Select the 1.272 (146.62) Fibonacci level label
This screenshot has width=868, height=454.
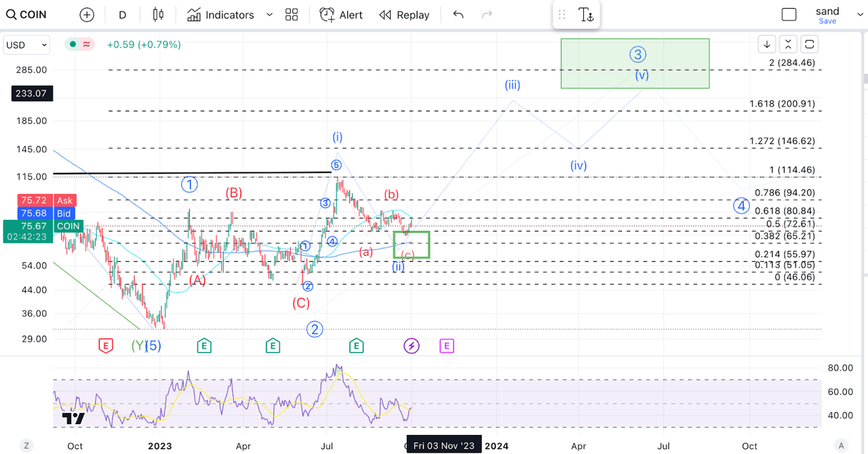coord(782,141)
